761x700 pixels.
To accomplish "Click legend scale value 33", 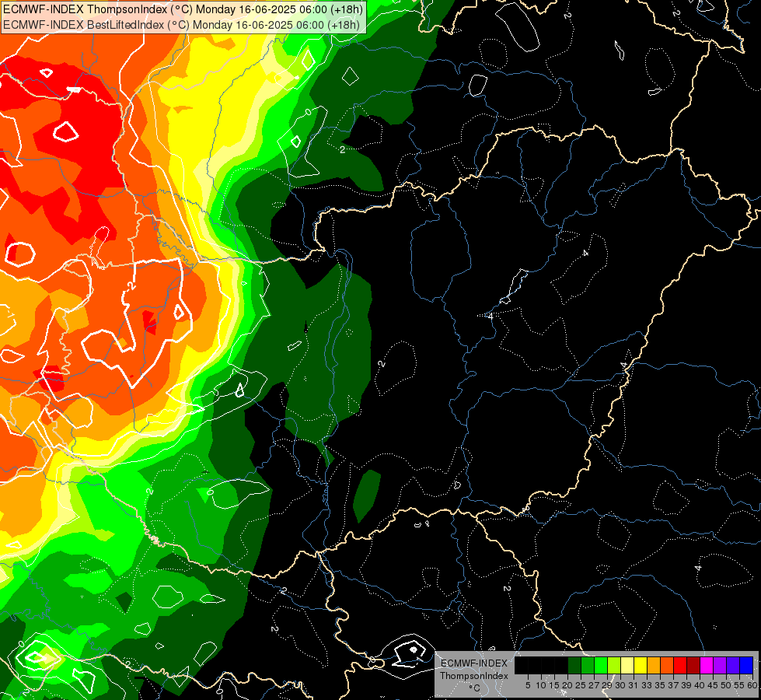I will (x=647, y=685).
